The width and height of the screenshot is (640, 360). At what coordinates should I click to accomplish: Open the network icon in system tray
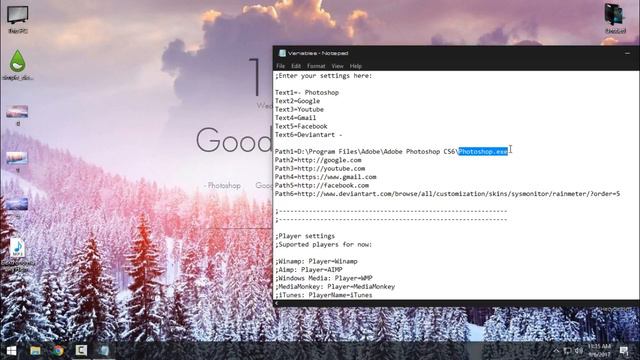tap(567, 351)
